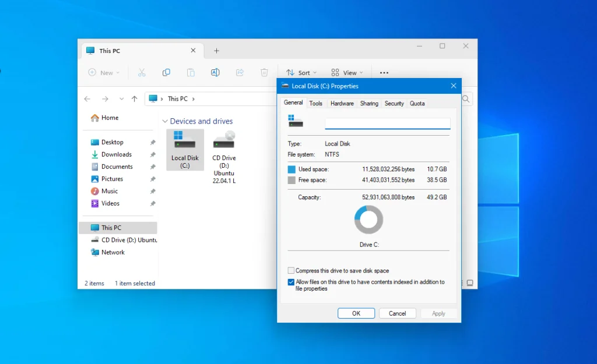Uncheck Allow files to have contents indexed
Viewport: 597px width, 364px height.
click(292, 282)
